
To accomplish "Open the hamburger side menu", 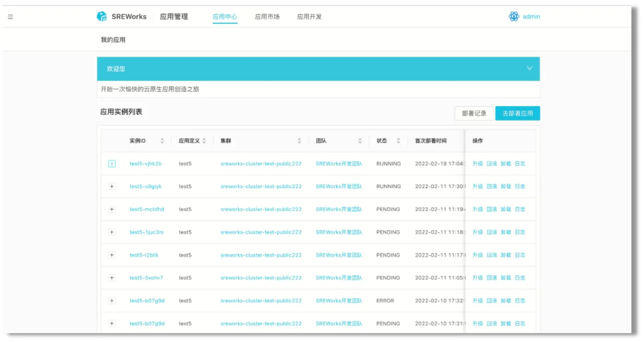I will (10, 17).
